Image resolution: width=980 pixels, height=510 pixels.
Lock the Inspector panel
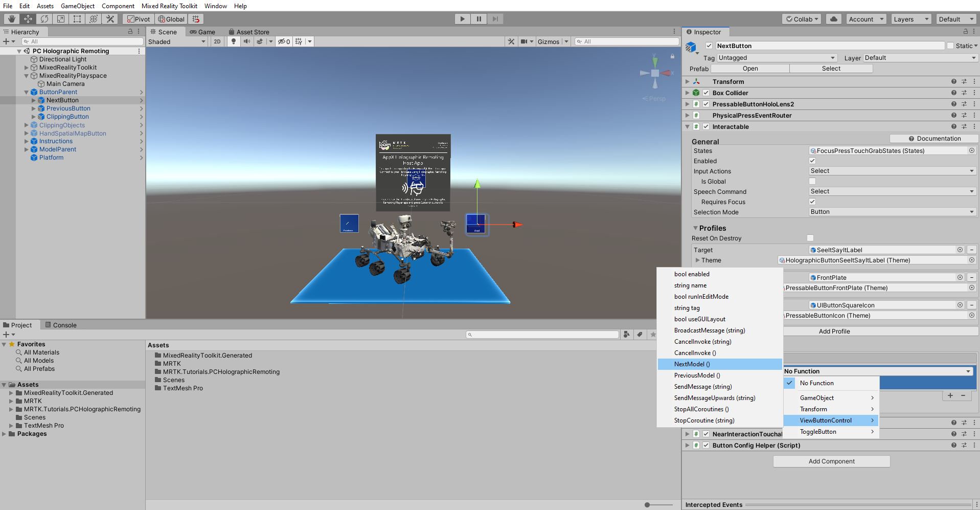[x=965, y=32]
